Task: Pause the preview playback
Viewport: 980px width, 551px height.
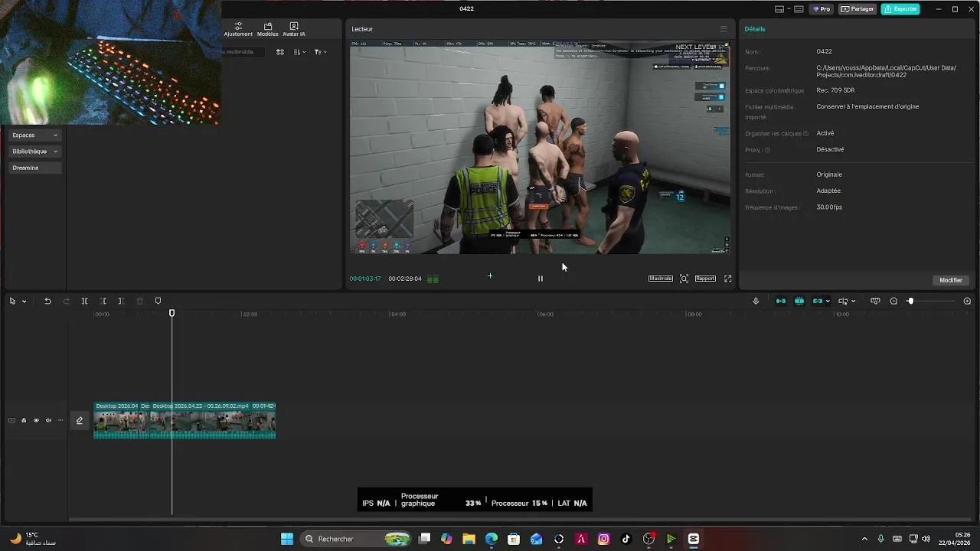Action: (x=541, y=279)
